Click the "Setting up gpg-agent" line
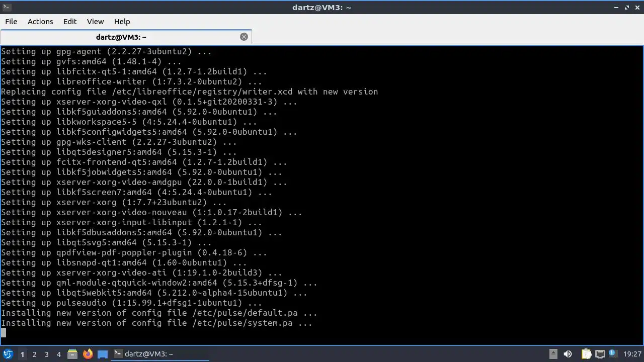Image resolution: width=644 pixels, height=362 pixels. pos(107,51)
